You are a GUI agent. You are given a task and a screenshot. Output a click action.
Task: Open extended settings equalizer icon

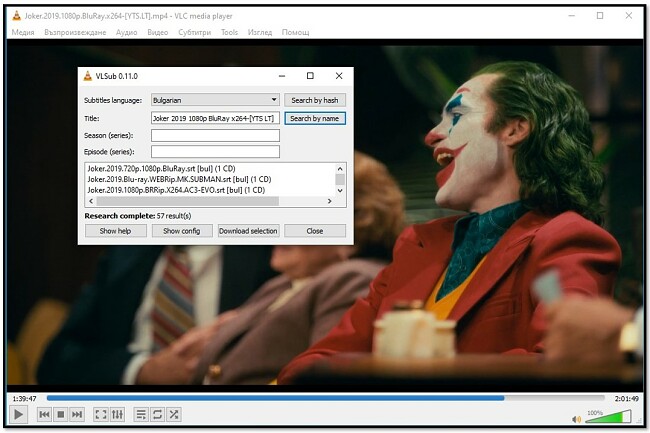(x=117, y=414)
